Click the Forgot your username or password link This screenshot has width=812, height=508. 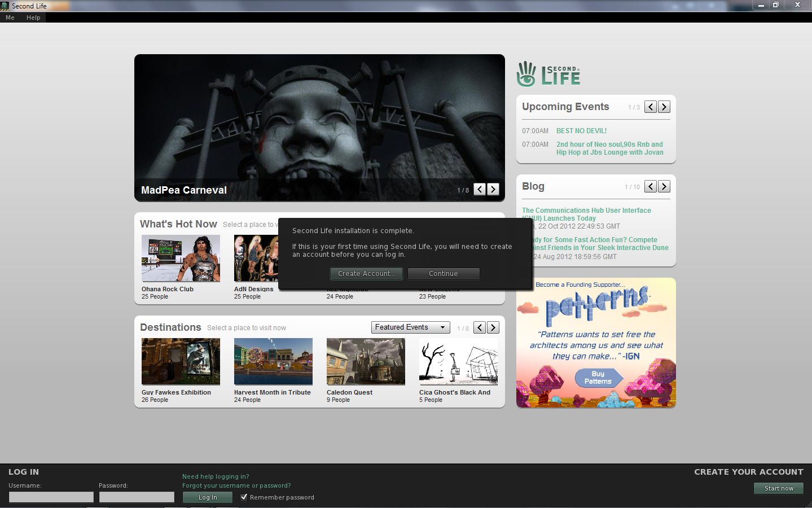click(236, 485)
